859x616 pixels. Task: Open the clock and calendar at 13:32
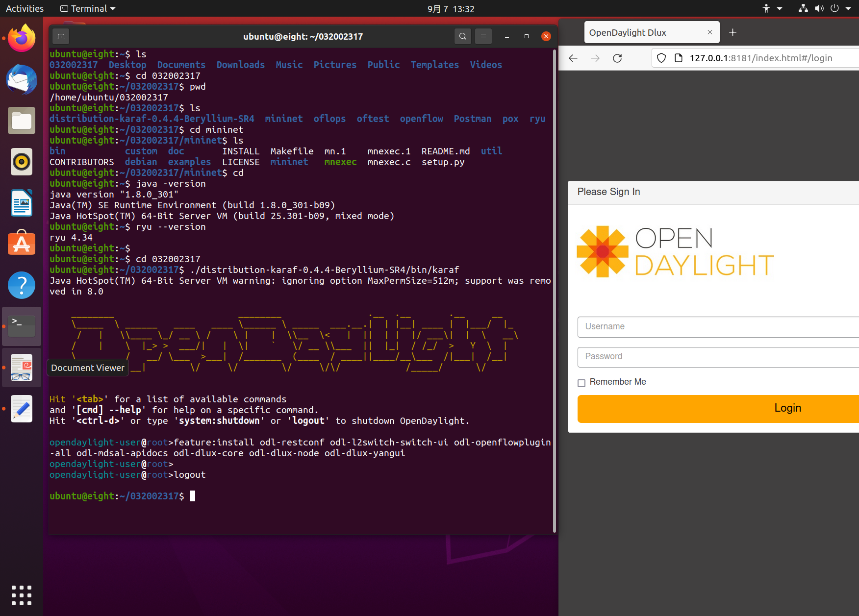(x=451, y=9)
